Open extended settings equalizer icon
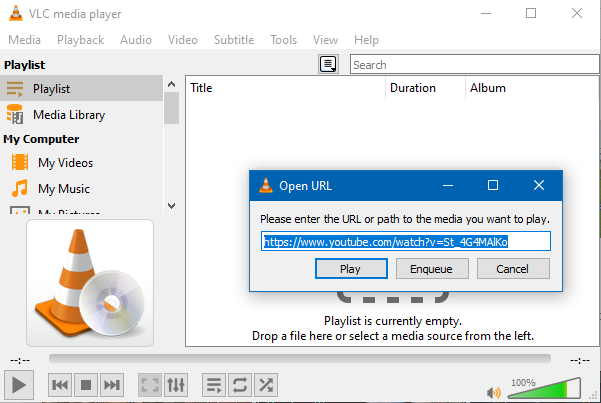The height and width of the screenshot is (403, 601). click(x=176, y=385)
